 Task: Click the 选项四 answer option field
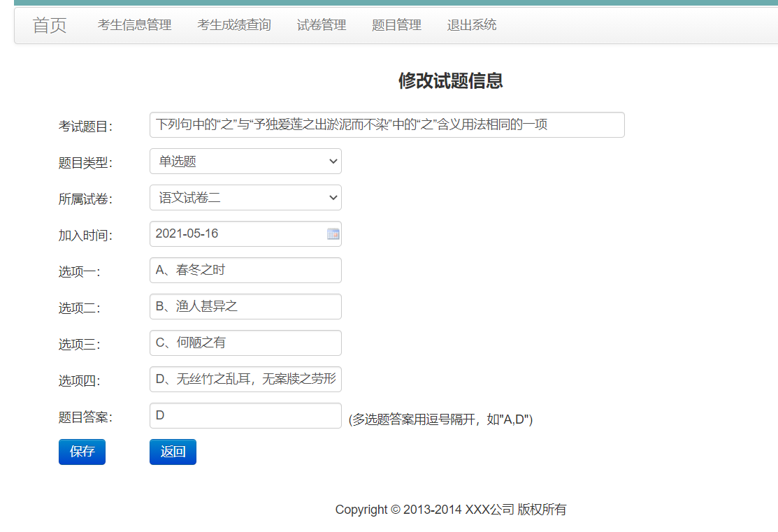[245, 379]
